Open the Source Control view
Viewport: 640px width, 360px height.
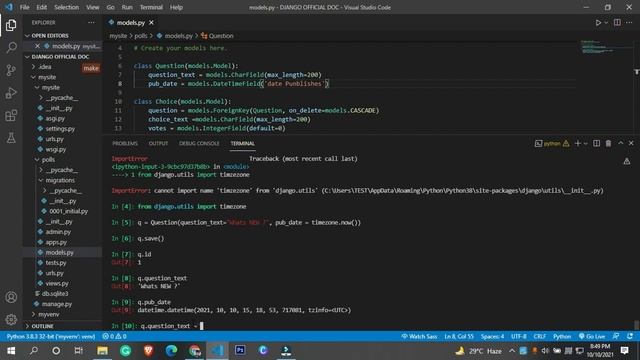pos(11,70)
